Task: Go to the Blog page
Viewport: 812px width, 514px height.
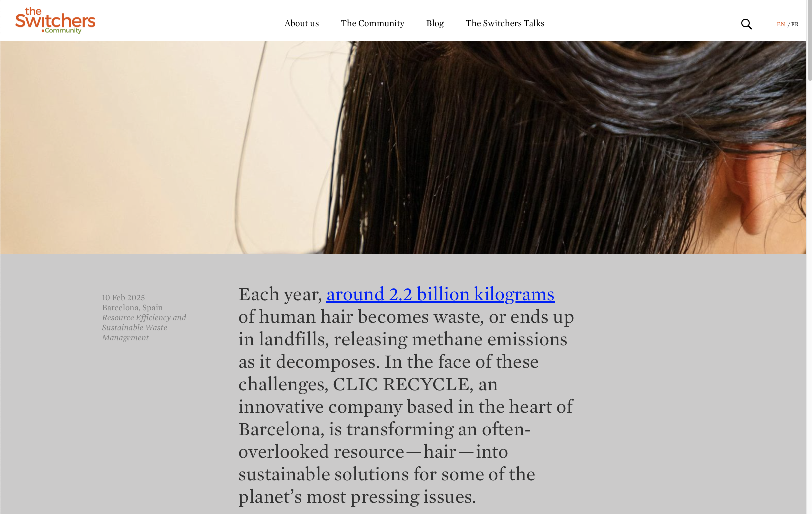Action: 435,23
